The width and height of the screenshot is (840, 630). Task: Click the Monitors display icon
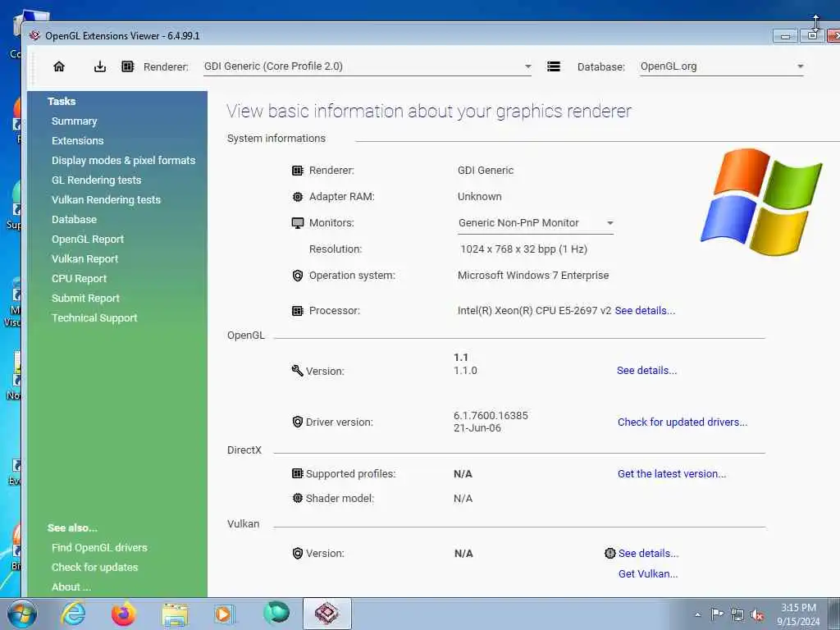tap(297, 223)
